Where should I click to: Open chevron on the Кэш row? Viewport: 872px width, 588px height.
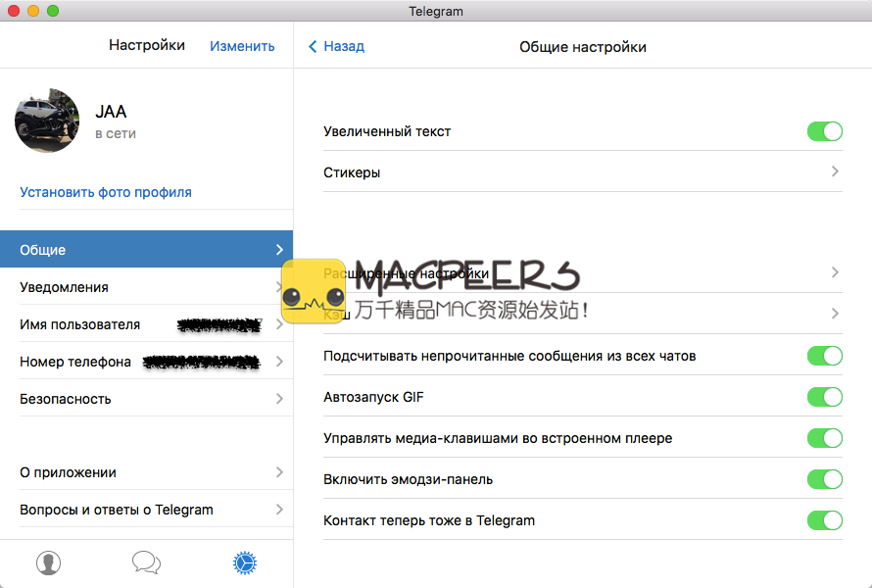[835, 314]
